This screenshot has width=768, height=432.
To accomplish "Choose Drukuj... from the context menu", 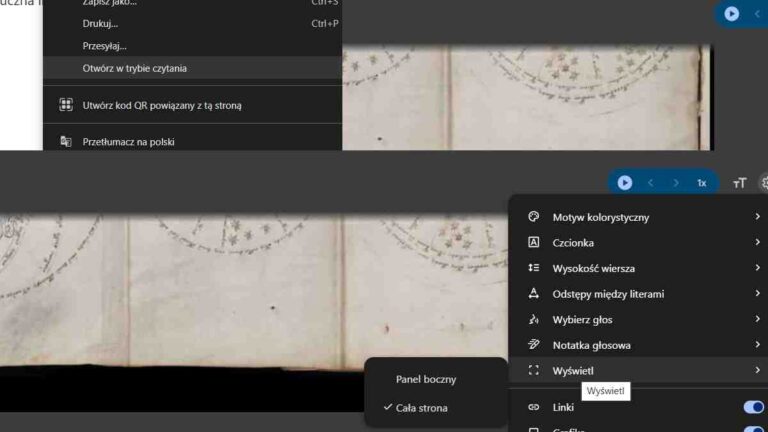I will coord(100,23).
